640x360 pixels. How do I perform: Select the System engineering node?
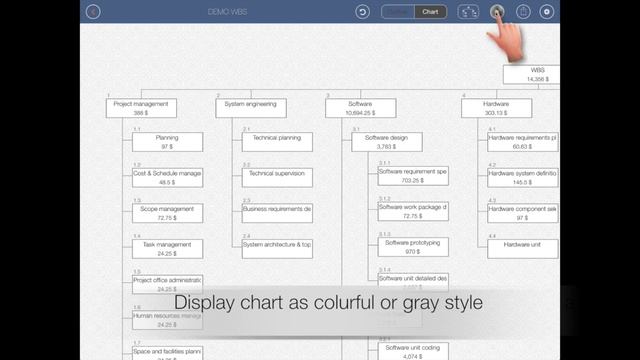click(x=251, y=108)
